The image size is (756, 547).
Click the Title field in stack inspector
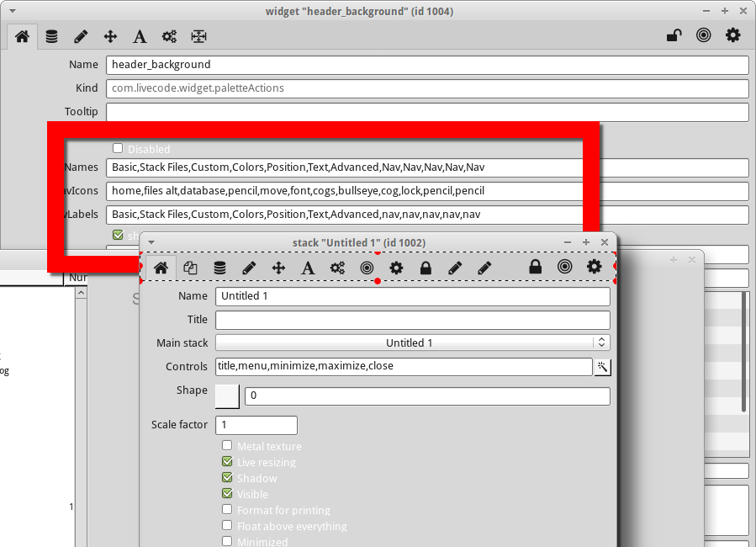pos(412,320)
